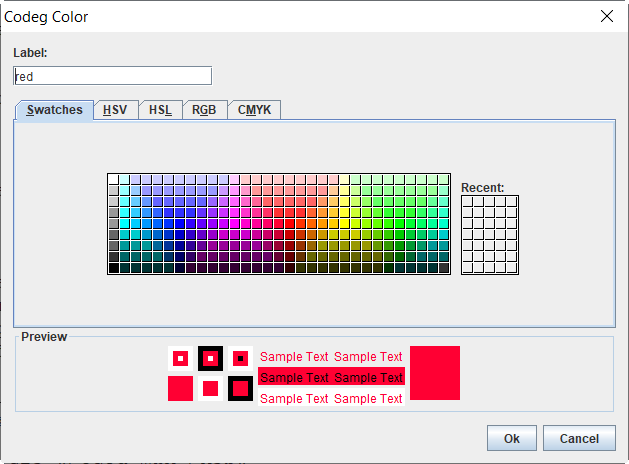Click the solid red square preview without border
The width and height of the screenshot is (629, 464).
[180, 388]
